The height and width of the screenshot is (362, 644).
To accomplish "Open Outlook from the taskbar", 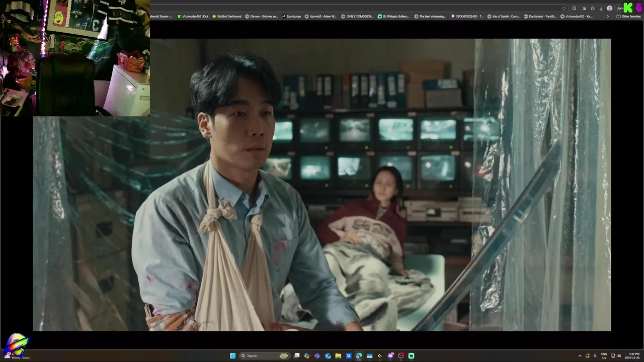I will 328,355.
